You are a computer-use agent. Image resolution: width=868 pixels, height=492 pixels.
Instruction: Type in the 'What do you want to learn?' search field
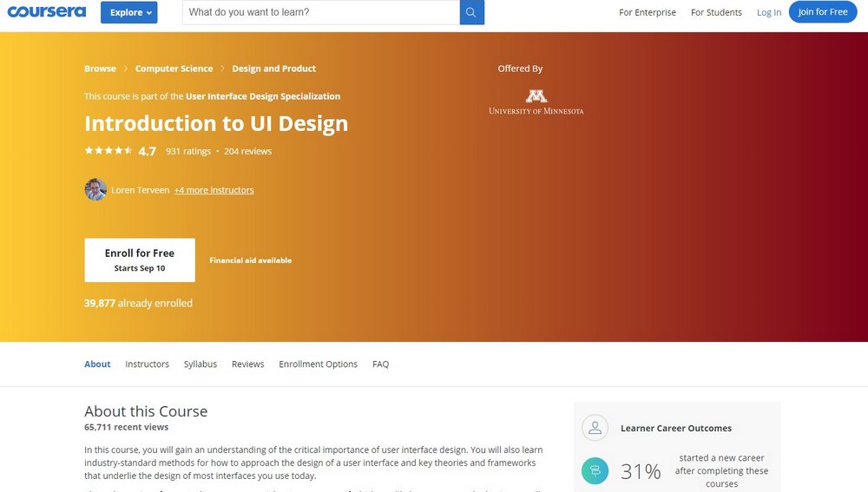click(320, 12)
